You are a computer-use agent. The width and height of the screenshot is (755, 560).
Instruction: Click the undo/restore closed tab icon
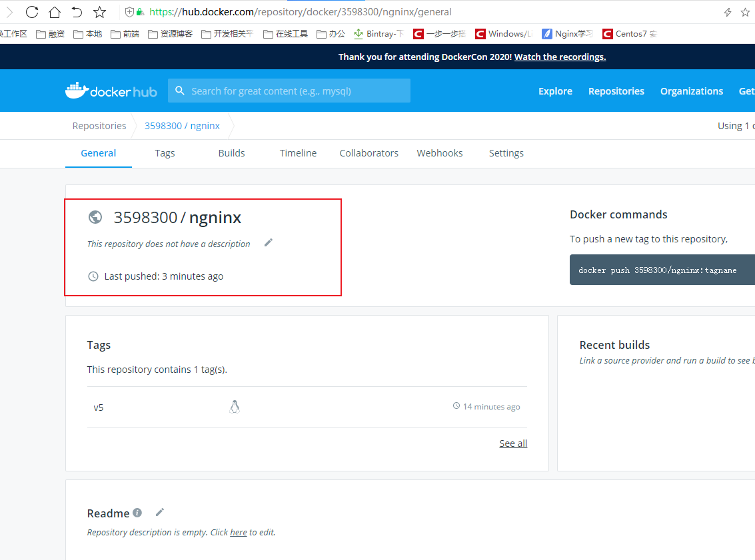click(77, 12)
